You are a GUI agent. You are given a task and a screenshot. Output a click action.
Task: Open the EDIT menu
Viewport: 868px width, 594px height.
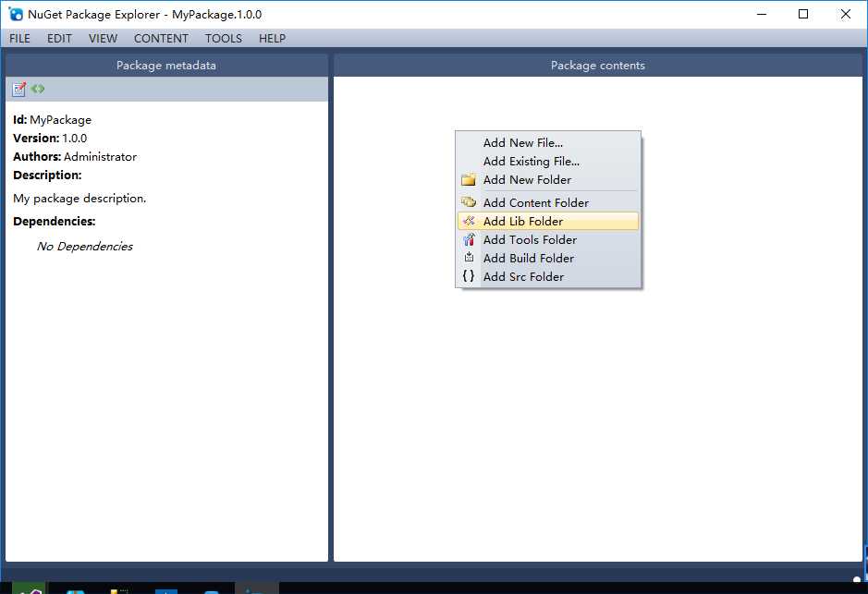click(x=59, y=38)
